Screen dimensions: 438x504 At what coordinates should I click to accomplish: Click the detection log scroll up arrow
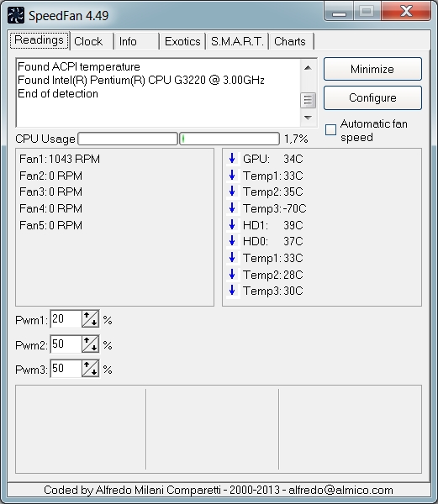[x=308, y=68]
